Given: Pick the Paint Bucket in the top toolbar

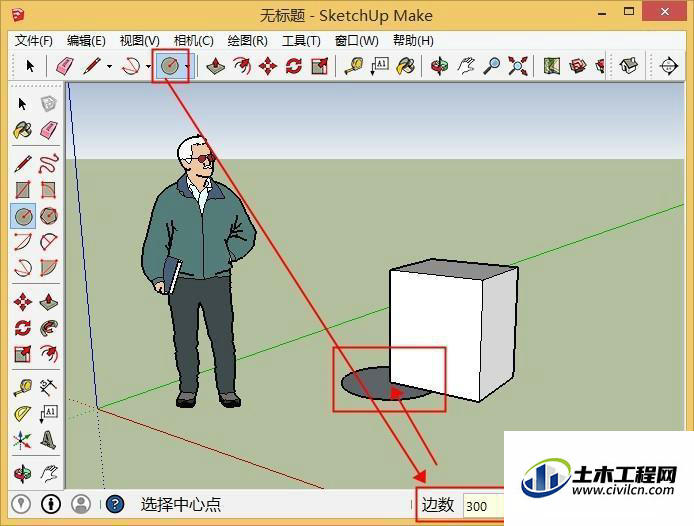Looking at the screenshot, I should [x=405, y=66].
